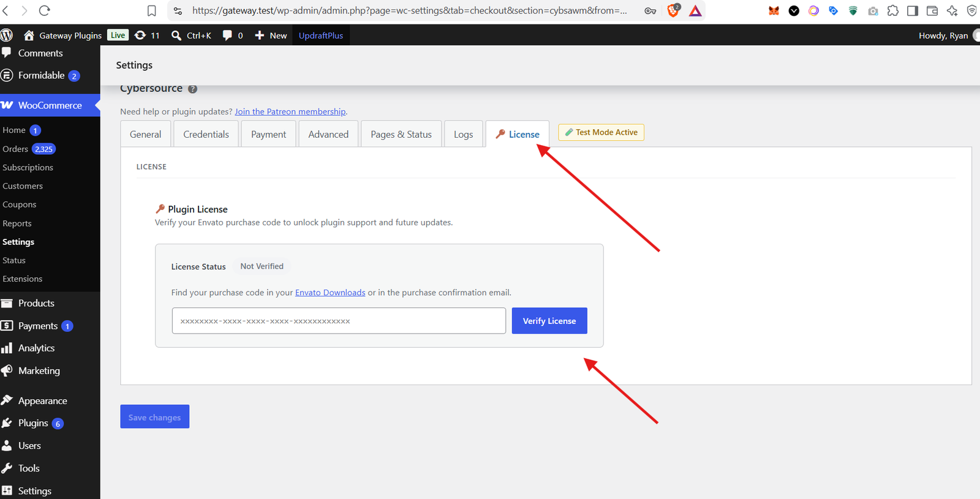Open the green shield extension icon

[x=853, y=10]
